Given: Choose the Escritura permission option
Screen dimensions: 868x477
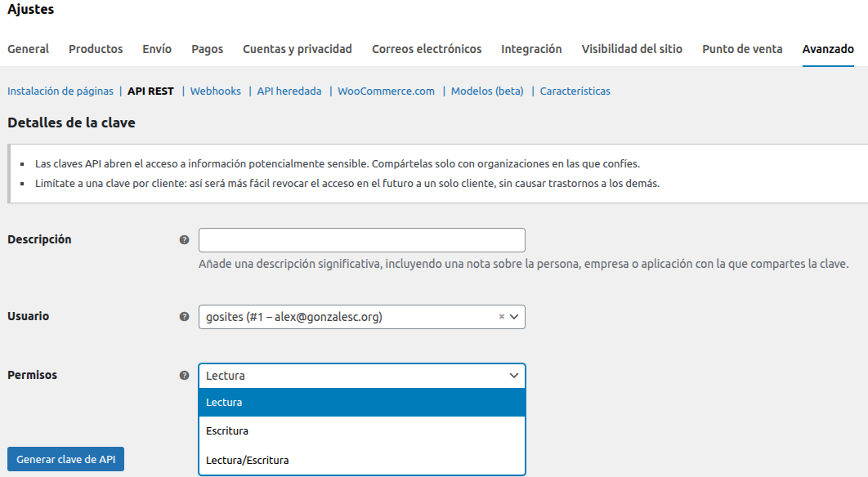Looking at the screenshot, I should [x=361, y=431].
